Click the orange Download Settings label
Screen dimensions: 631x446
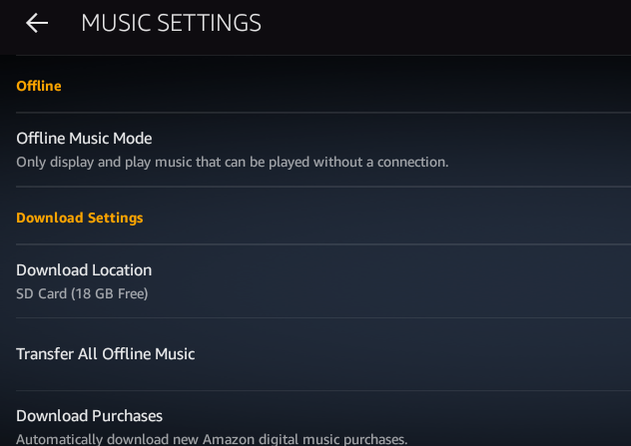(x=80, y=218)
